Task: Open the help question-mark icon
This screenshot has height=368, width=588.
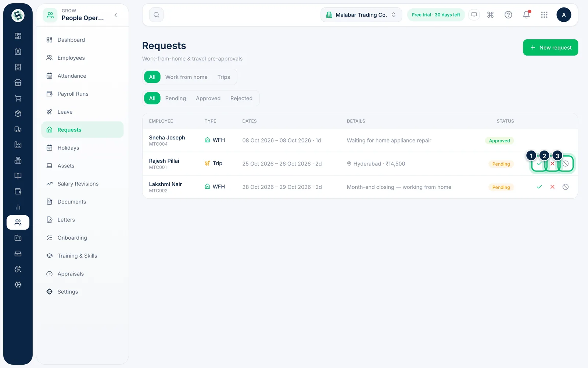Action: click(508, 15)
